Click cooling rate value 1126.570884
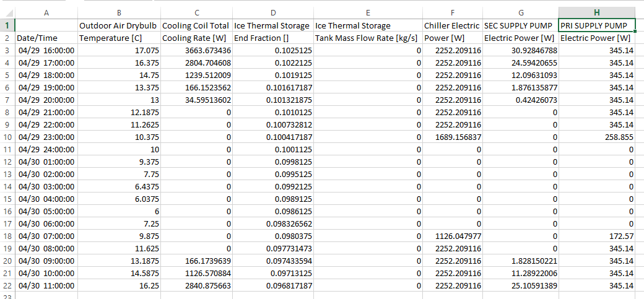Screen dimensions: 644x299 point(197,273)
